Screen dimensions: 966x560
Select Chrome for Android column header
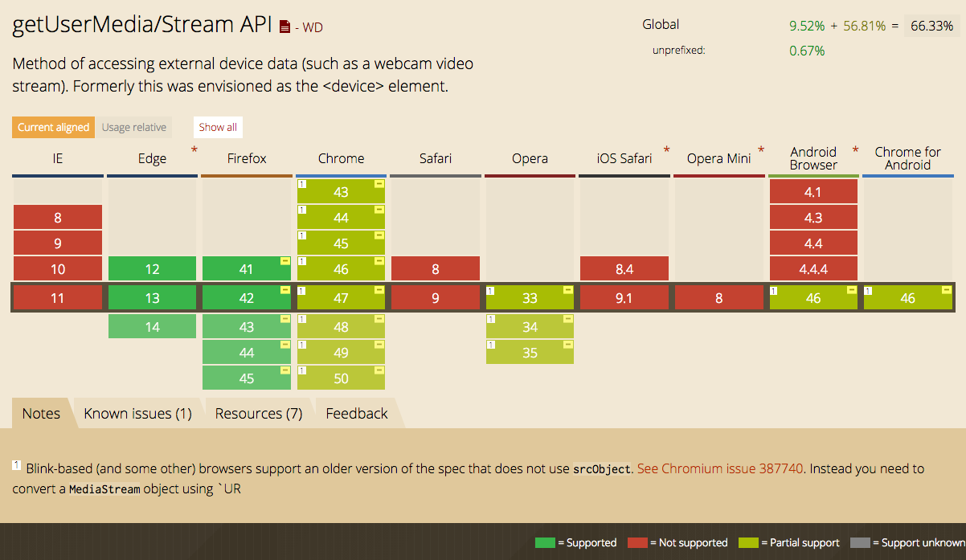[x=908, y=158]
